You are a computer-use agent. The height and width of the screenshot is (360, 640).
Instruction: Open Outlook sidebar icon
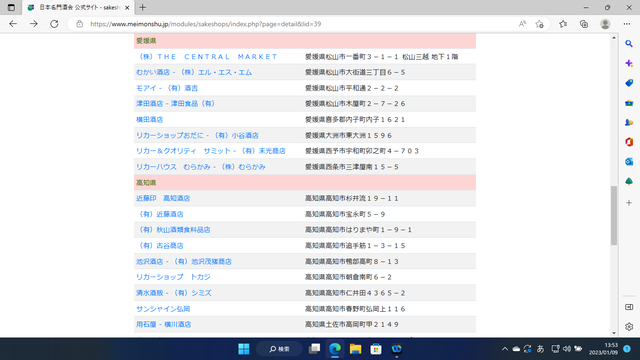click(x=629, y=162)
